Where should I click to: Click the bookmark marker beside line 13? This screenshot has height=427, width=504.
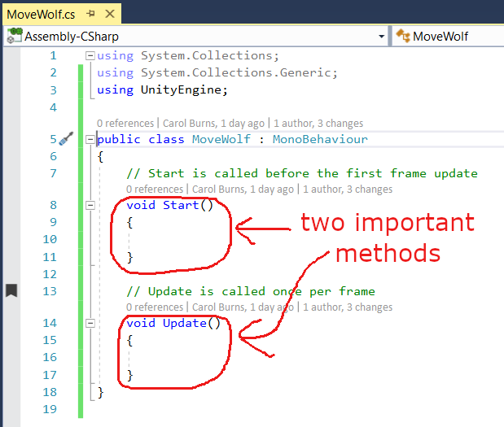[x=11, y=290]
